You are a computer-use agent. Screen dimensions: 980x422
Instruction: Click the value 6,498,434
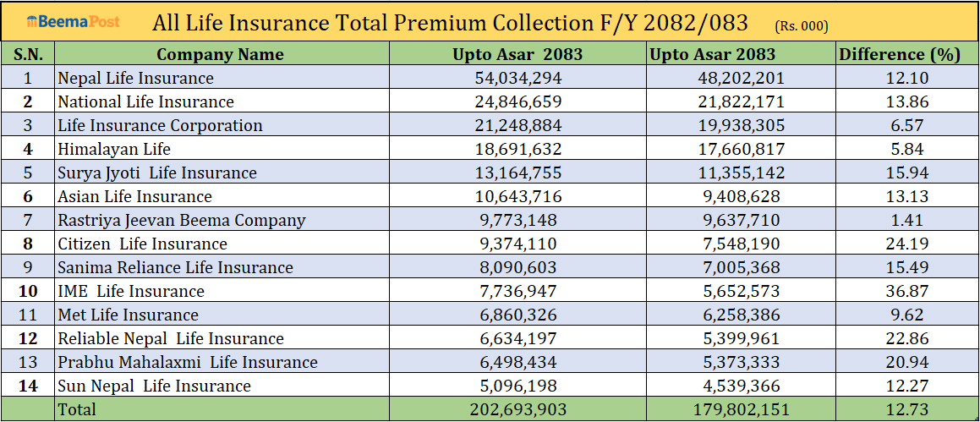click(517, 364)
